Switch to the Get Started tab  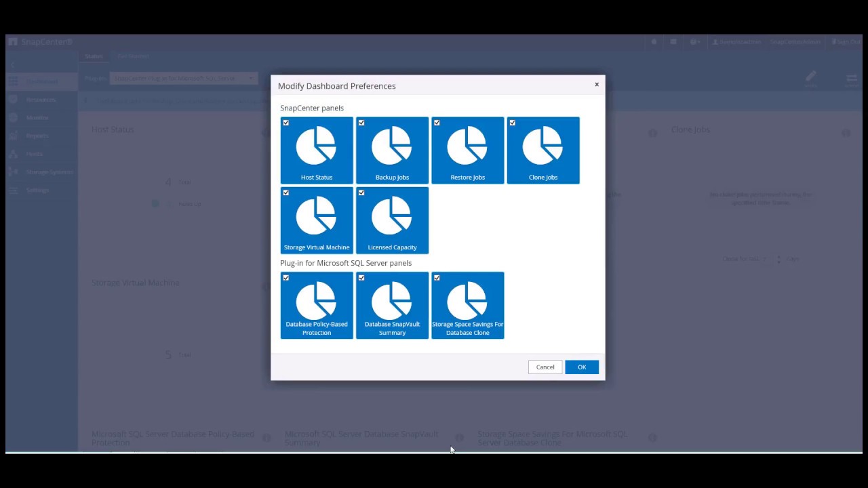coord(133,56)
